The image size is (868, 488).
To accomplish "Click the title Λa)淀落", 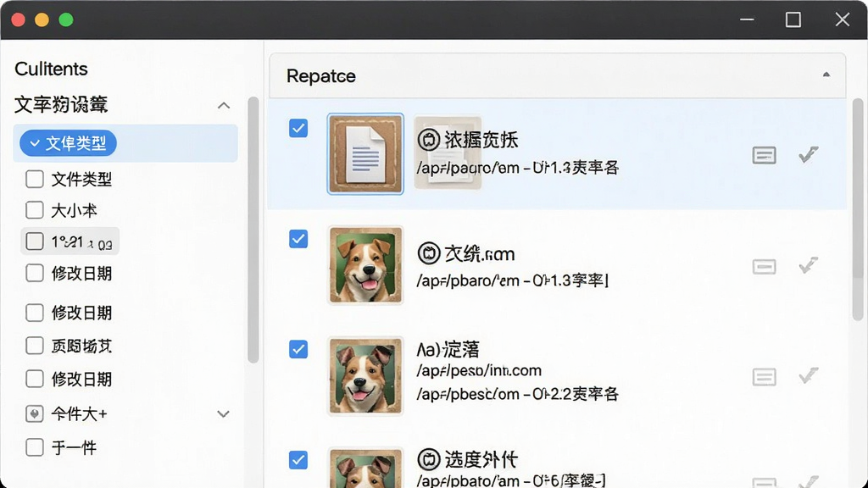I will click(x=448, y=350).
